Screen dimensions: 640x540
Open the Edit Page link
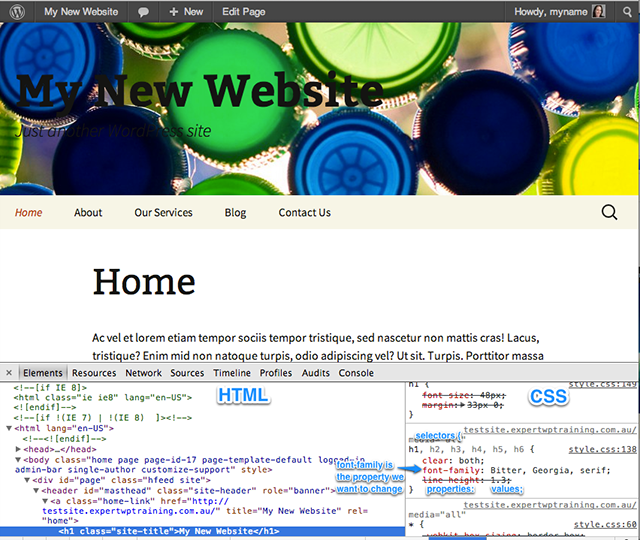pos(244,11)
